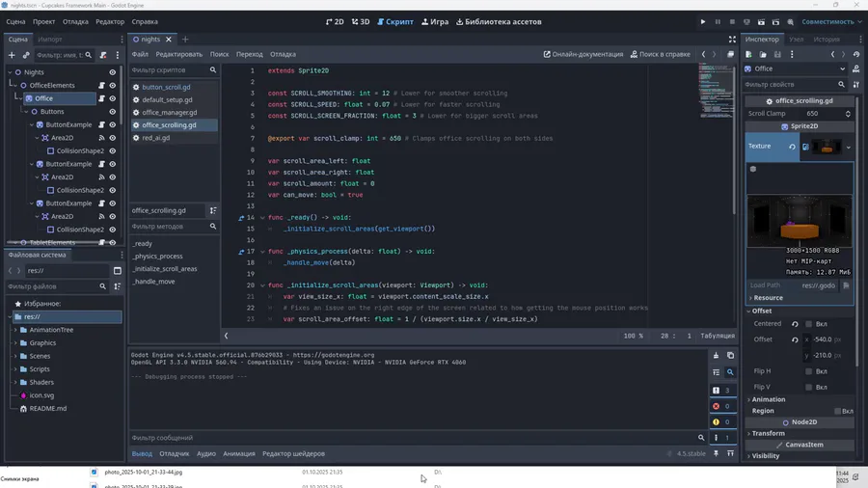Screen dimensions: 868x488
Task: Toggle the warning message filter in output
Action: click(722, 421)
